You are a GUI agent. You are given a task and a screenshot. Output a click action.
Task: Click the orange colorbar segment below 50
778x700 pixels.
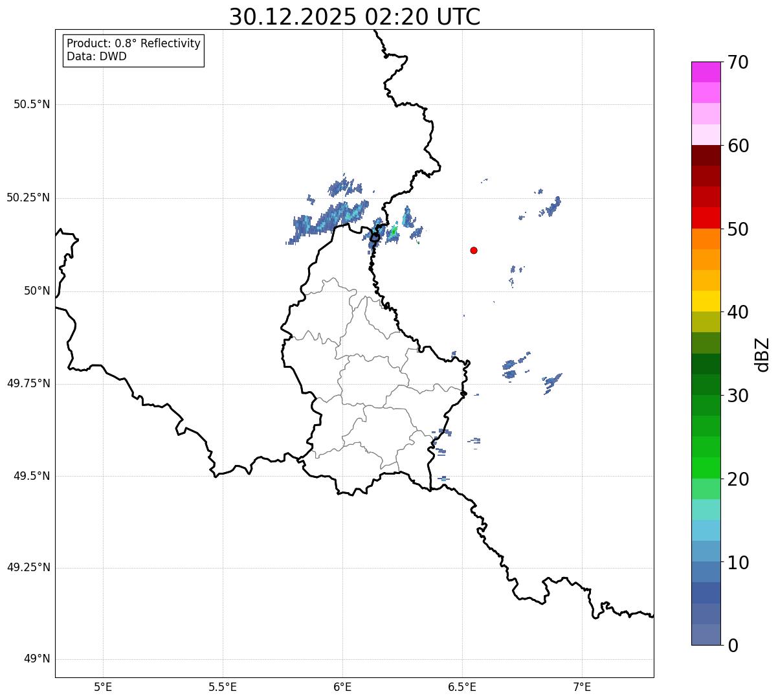[x=706, y=239]
